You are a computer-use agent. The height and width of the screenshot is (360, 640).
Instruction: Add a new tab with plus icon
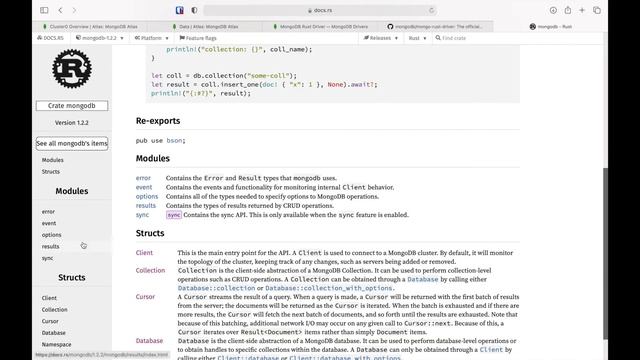582,10
